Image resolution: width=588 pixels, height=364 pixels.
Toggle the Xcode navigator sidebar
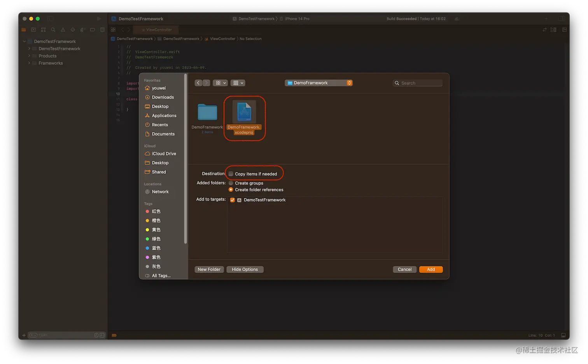pos(50,19)
